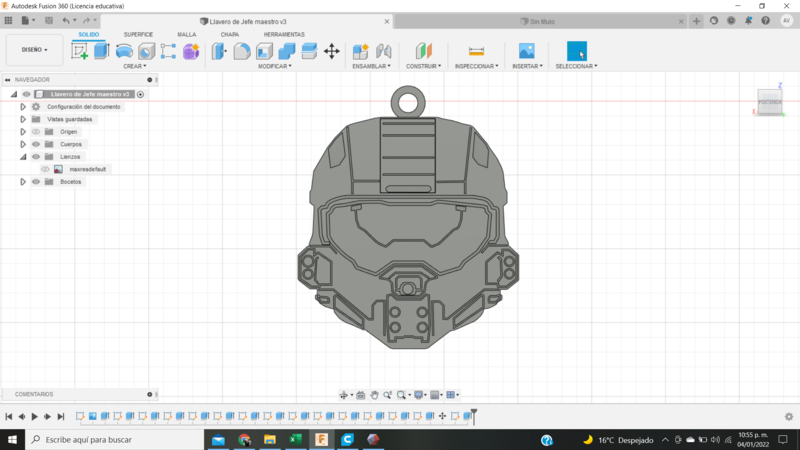Open the Help question mark icon

point(765,21)
